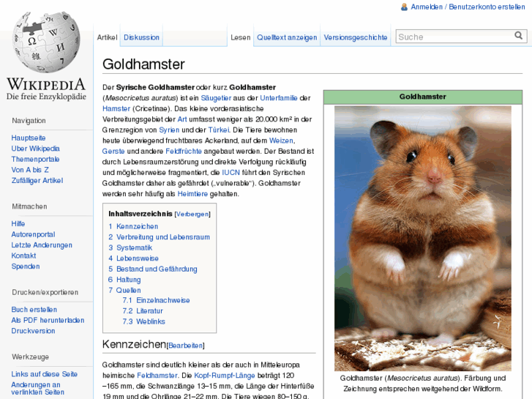
Task: Follow the IUCN link
Action: coord(231,173)
